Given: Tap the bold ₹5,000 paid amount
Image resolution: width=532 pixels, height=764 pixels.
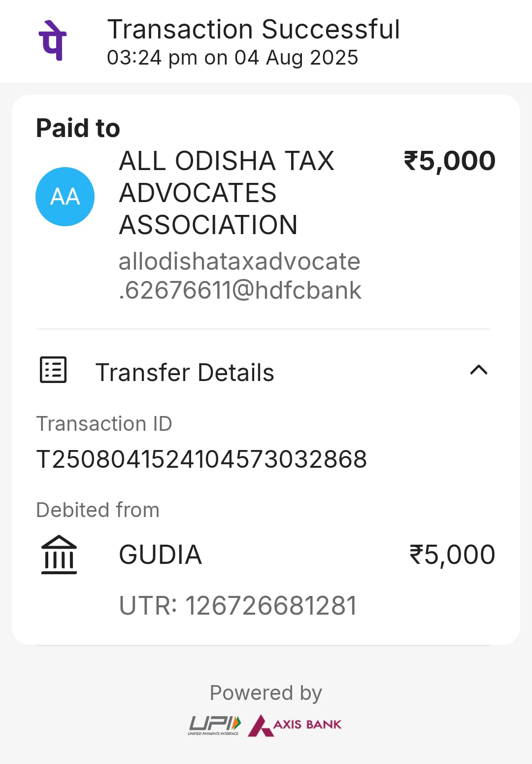Looking at the screenshot, I should tap(449, 161).
